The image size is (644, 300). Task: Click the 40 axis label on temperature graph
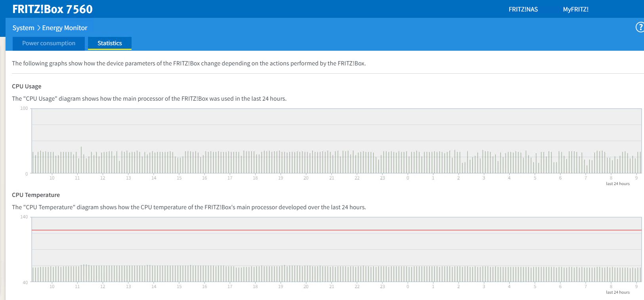(25, 283)
